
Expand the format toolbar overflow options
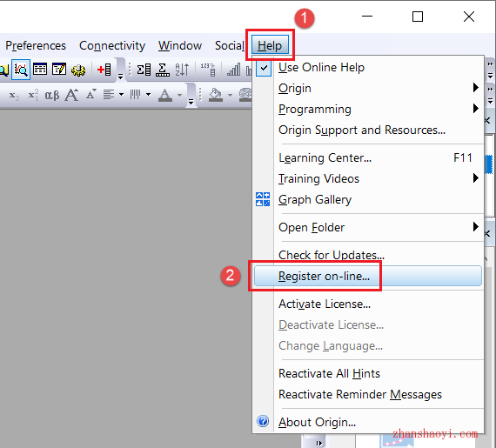(x=191, y=102)
